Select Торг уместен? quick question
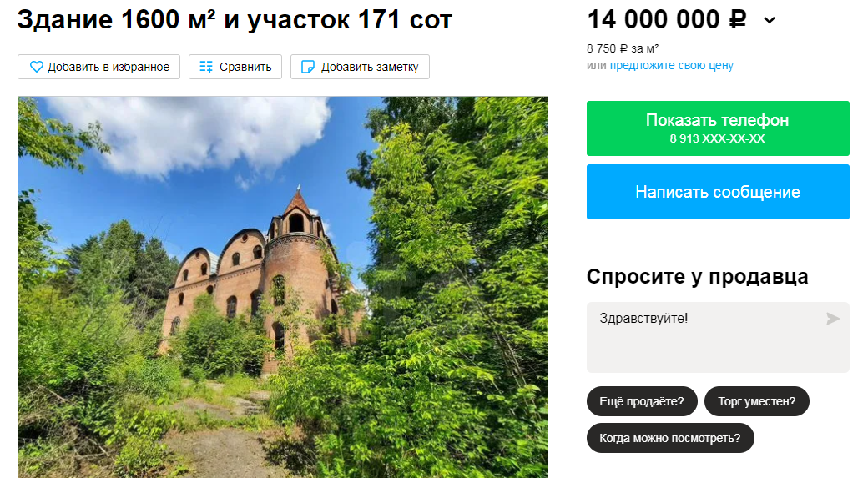Viewport: 868px width, 478px height. coord(757,401)
